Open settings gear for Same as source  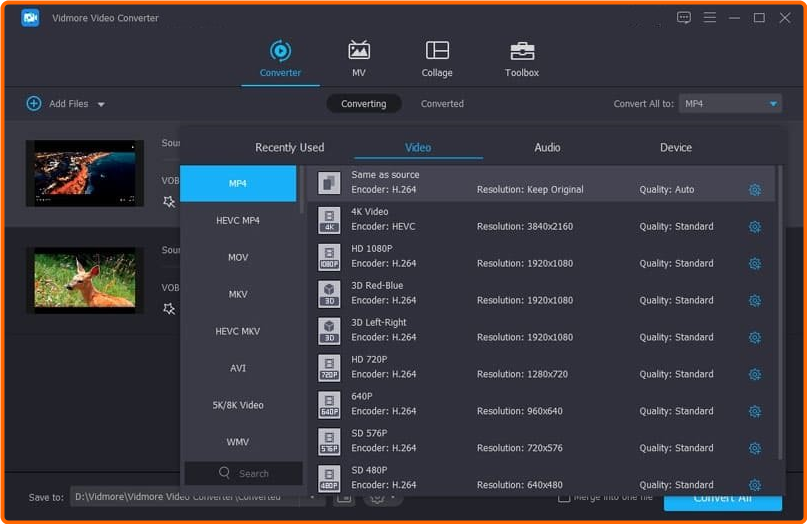click(755, 190)
